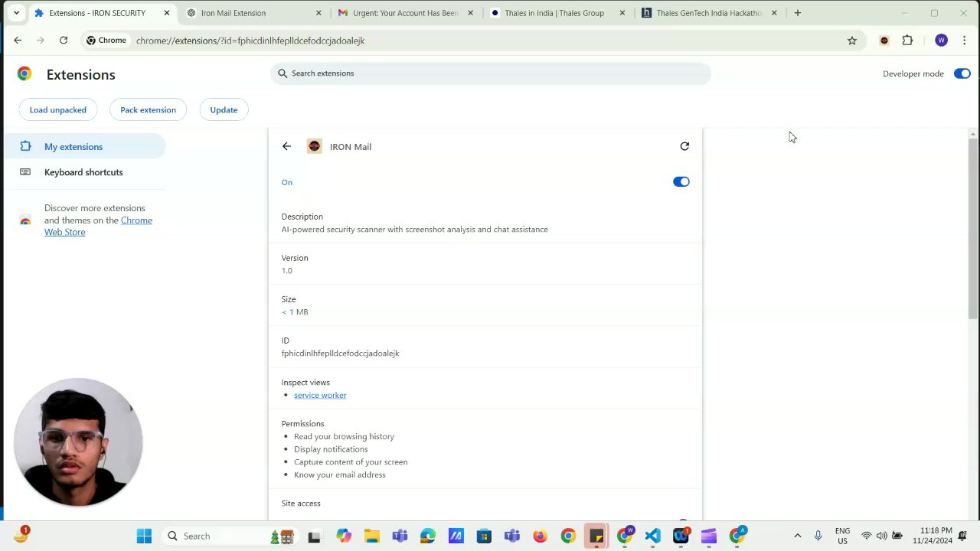Image resolution: width=980 pixels, height=551 pixels.
Task: Open Keyboard shortcuts in sidebar
Action: pyautogui.click(x=83, y=172)
